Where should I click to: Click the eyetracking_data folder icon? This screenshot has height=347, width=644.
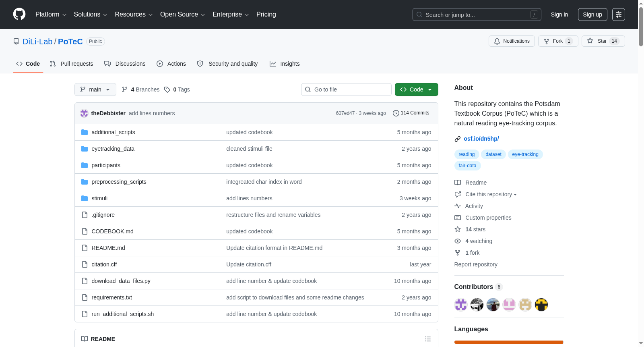click(x=85, y=149)
